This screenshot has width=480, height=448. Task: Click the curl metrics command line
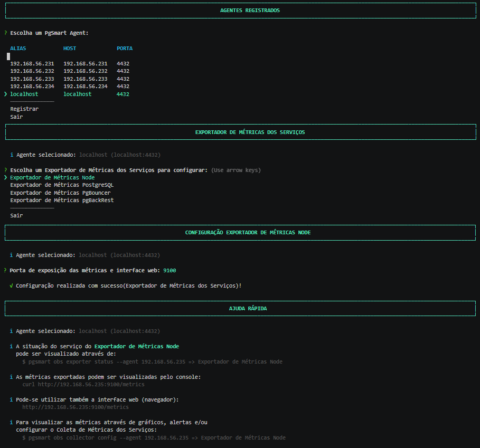point(83,384)
